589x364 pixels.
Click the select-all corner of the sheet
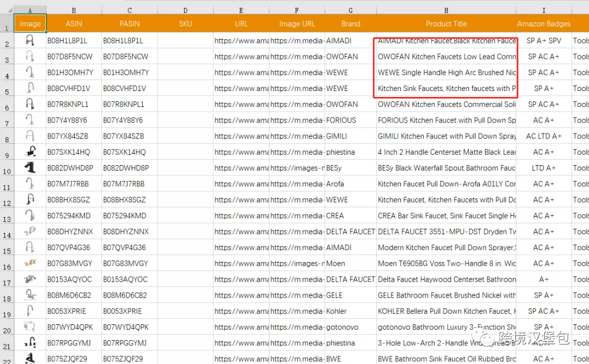(x=7, y=10)
